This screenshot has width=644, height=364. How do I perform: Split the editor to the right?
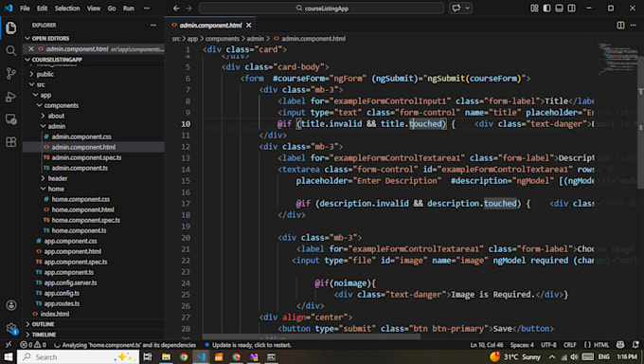tap(620, 26)
